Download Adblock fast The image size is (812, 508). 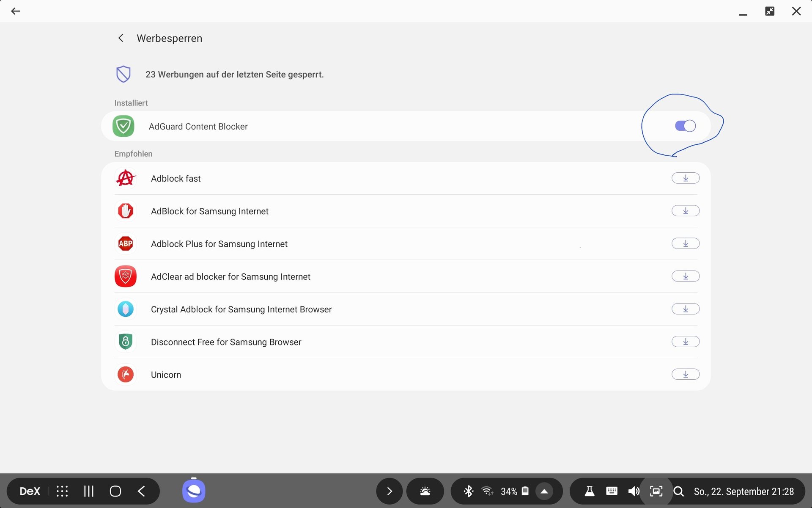tap(686, 178)
